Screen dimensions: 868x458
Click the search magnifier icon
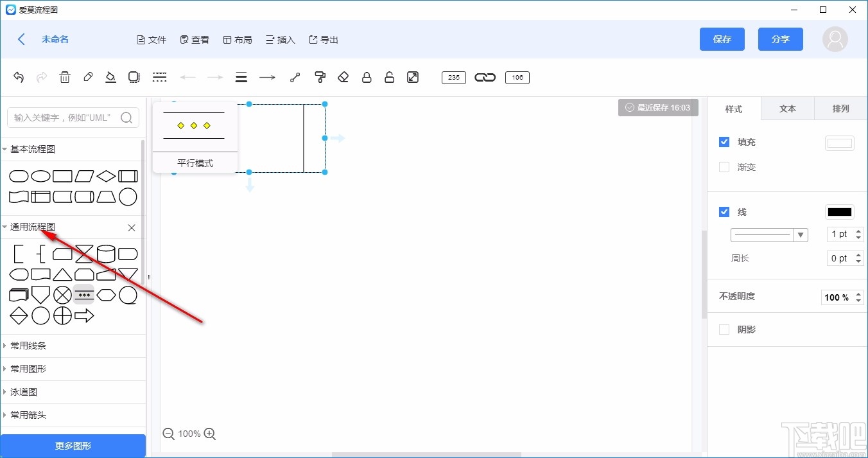126,118
